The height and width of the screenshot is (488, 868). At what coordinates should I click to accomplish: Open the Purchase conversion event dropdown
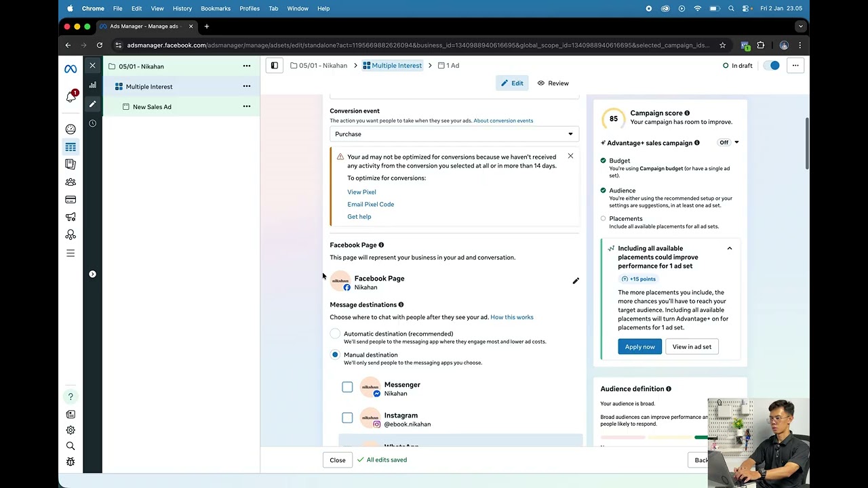[454, 134]
